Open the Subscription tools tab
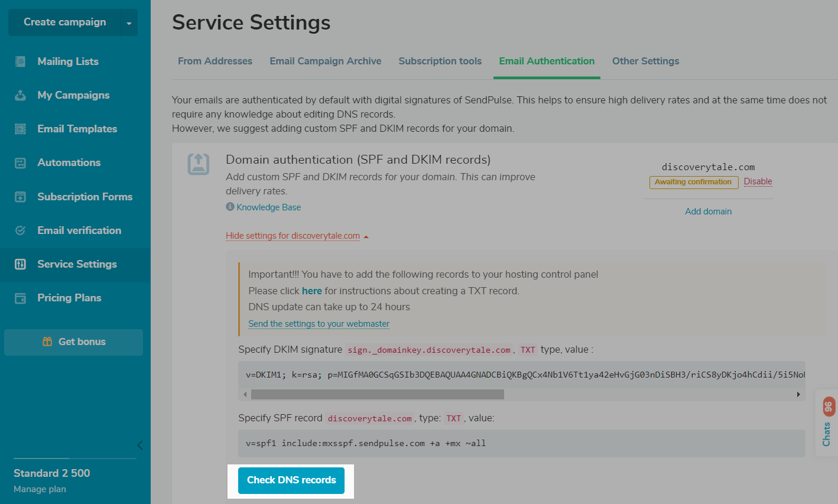 (440, 61)
